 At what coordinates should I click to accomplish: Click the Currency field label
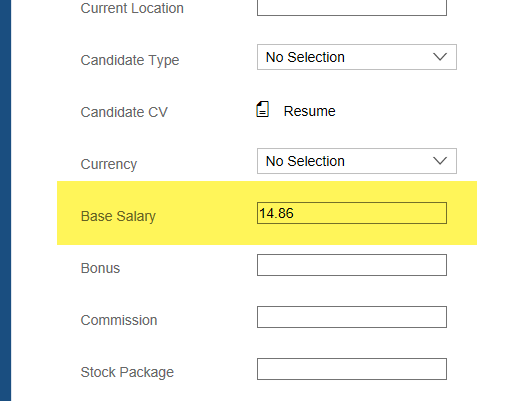[109, 164]
